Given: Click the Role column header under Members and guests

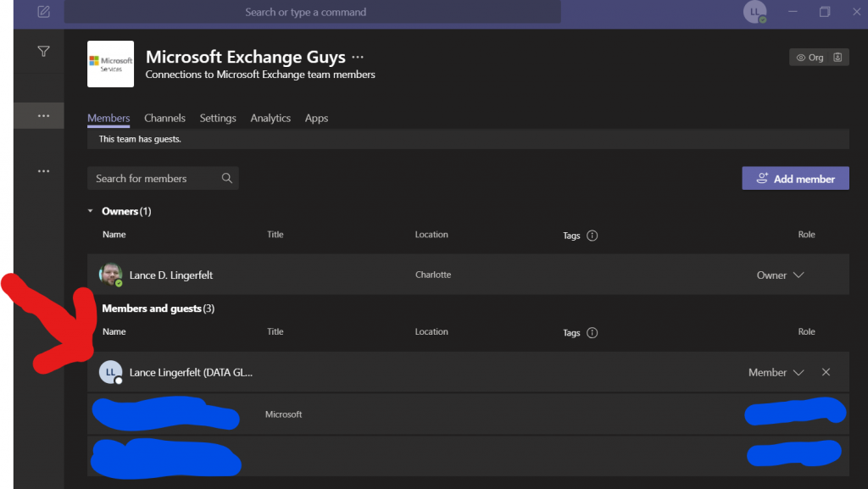Looking at the screenshot, I should point(807,332).
